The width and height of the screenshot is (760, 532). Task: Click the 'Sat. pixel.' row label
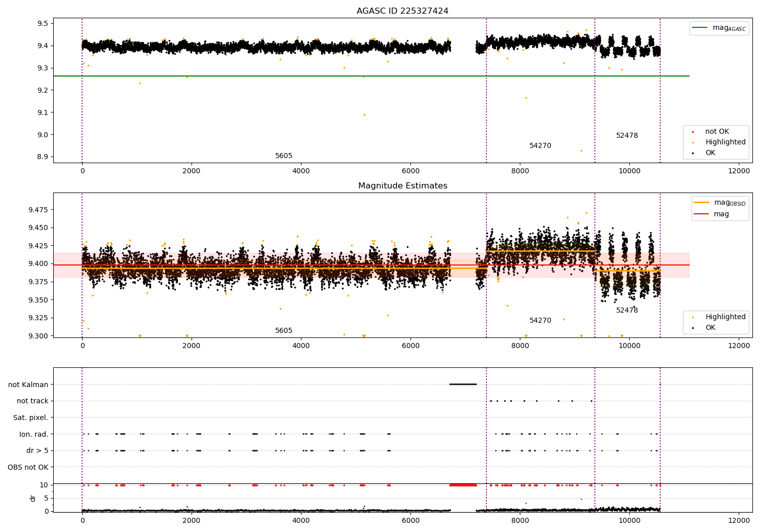(31, 417)
